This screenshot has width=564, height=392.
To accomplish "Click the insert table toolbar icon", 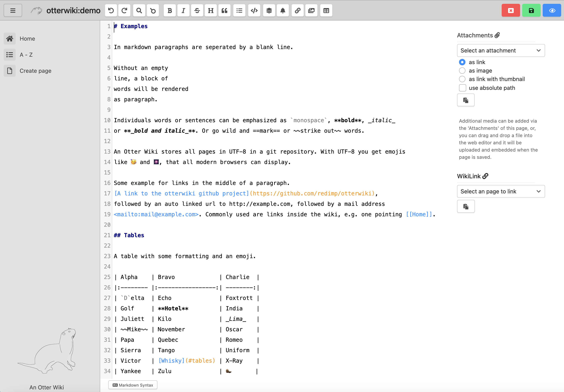I will [x=326, y=11].
